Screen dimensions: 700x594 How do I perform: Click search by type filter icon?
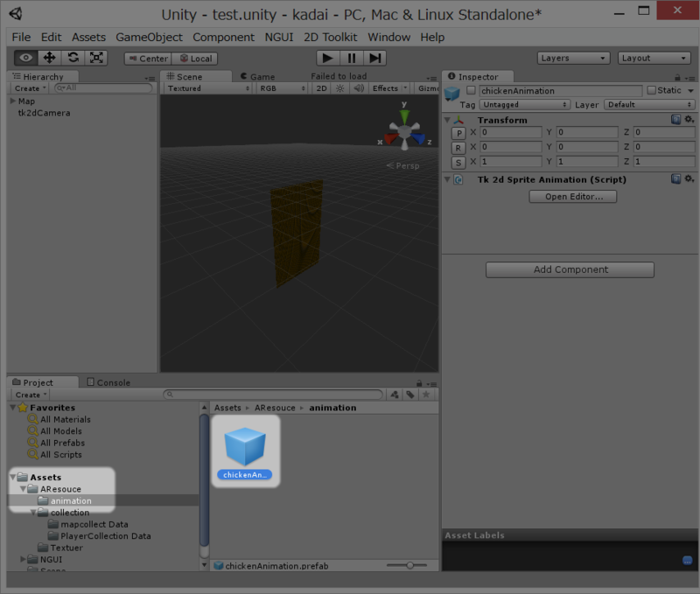pos(395,395)
